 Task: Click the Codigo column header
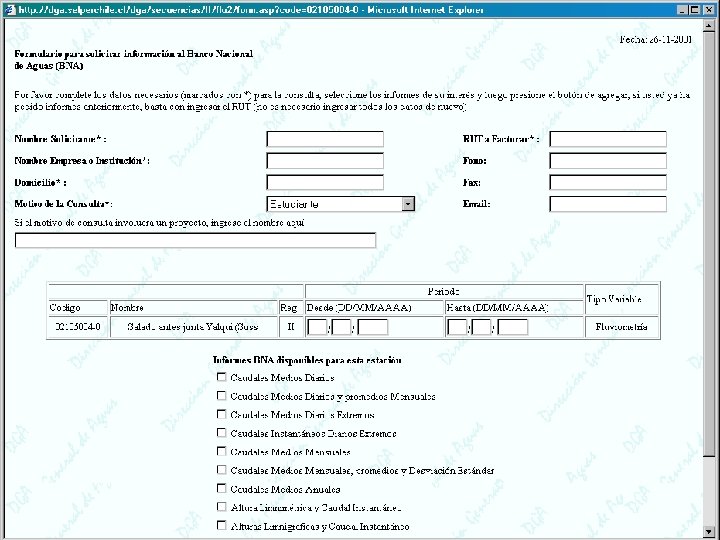pyautogui.click(x=78, y=308)
